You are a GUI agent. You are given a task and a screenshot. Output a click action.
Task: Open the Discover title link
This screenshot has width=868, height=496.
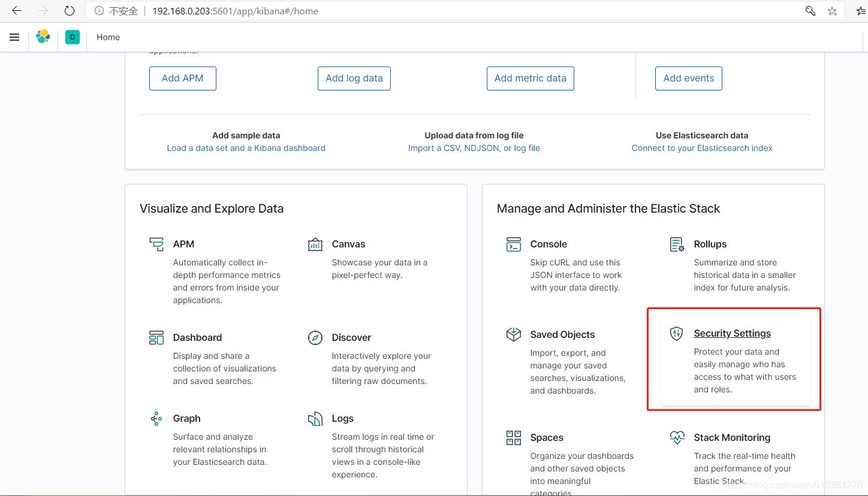point(351,337)
